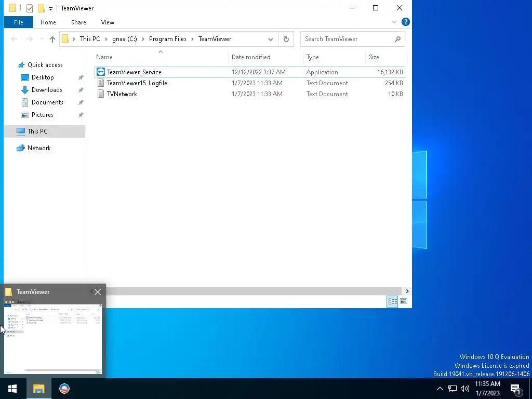Image resolution: width=532 pixels, height=399 pixels.
Task: Open chevron after Program Files breadcrumb
Action: pos(192,39)
